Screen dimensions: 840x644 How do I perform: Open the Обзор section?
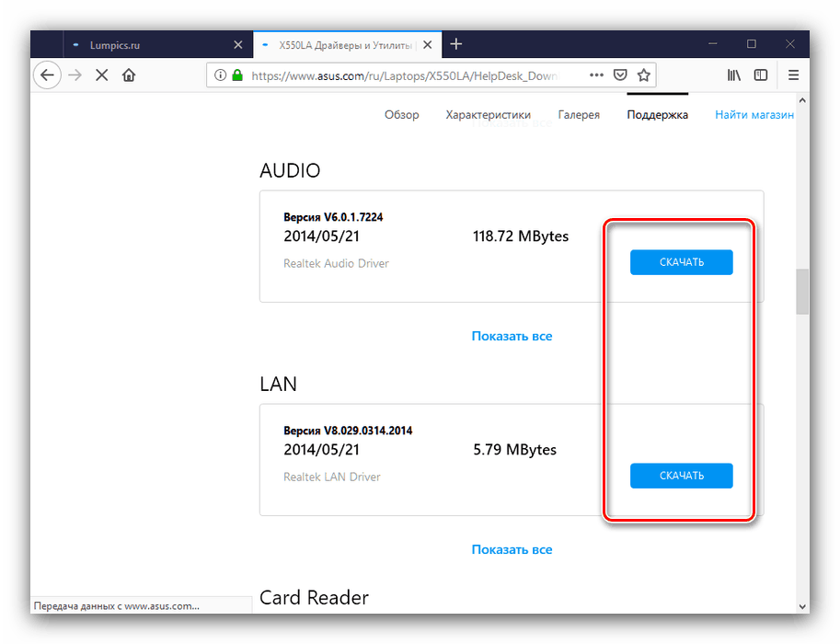pos(402,115)
